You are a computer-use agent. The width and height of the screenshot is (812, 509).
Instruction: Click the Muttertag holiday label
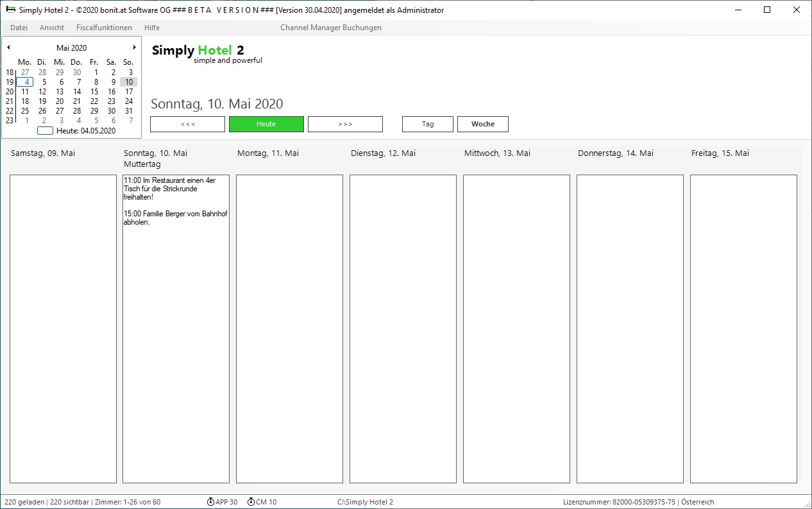pyautogui.click(x=142, y=164)
